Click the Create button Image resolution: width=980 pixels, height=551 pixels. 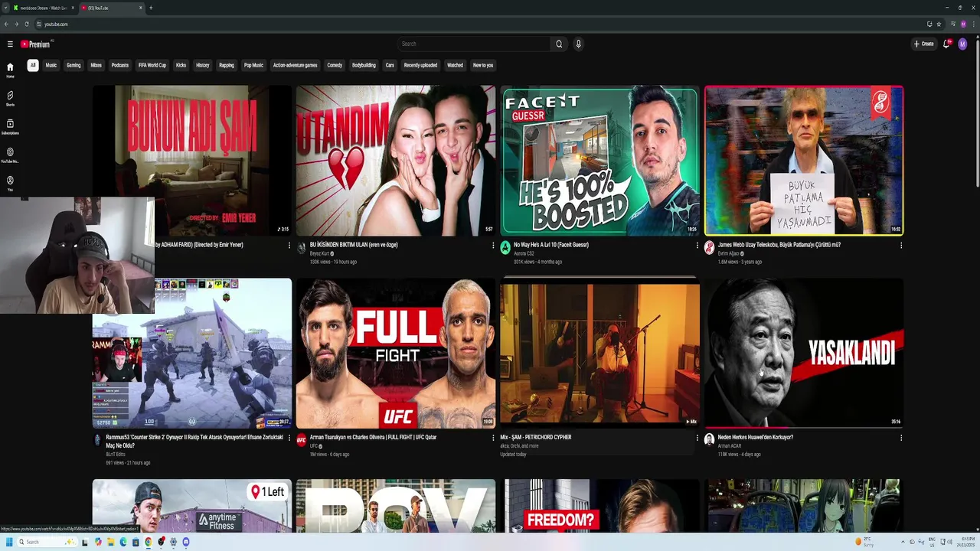924,44
